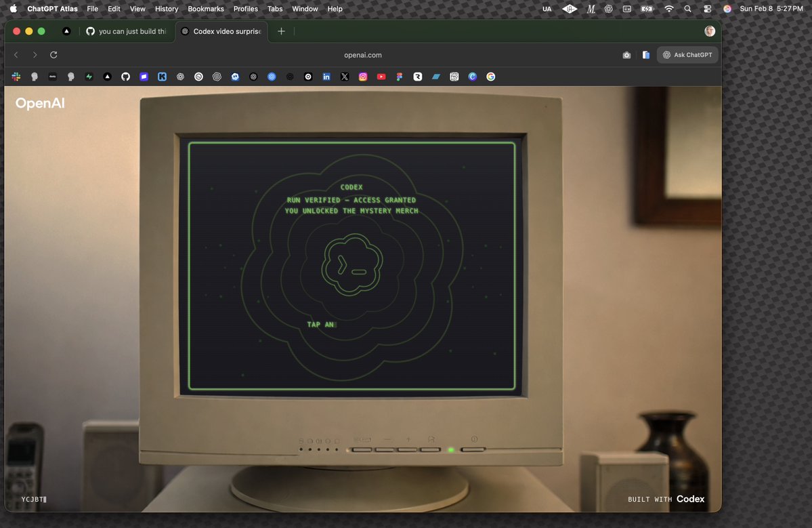Open the white R bookmark icon
The height and width of the screenshot is (528, 812).
(x=417, y=77)
